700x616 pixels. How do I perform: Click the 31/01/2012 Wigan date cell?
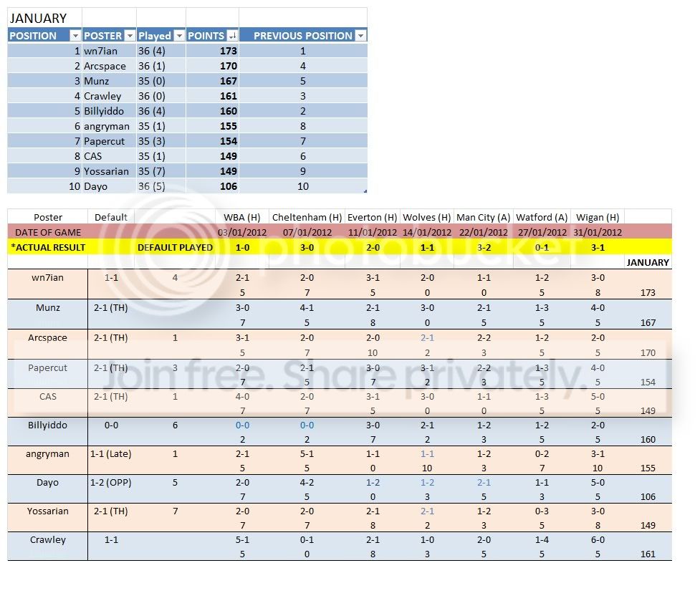pos(598,232)
